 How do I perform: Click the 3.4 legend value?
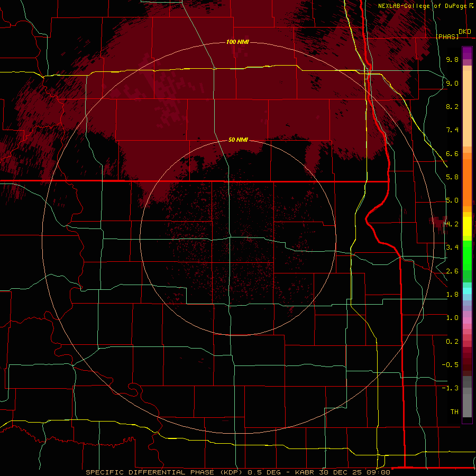pyautogui.click(x=452, y=248)
